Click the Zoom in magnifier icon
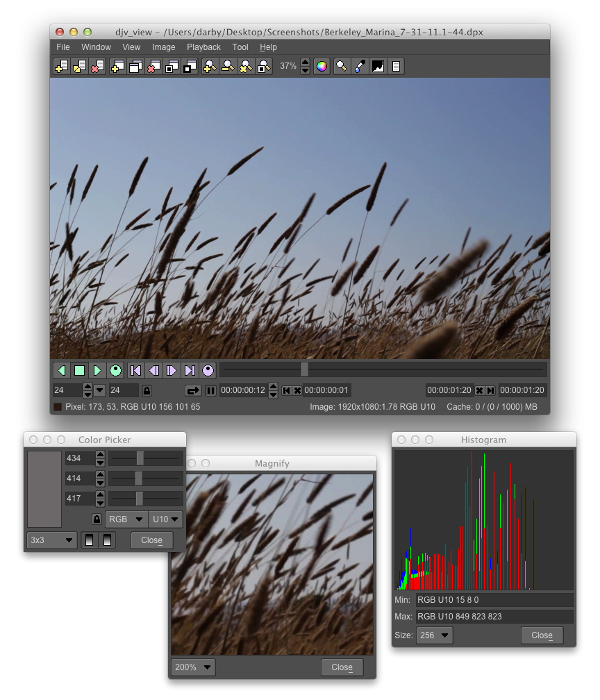 point(210,67)
